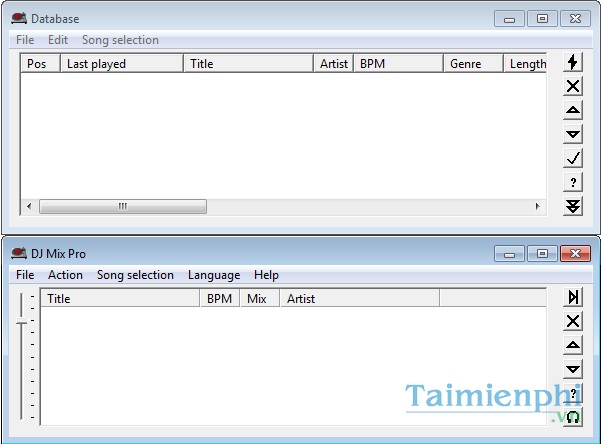Click the down arrow icon in DJ Mix Pro
Viewport: 601px width, 444px height.
pos(573,369)
